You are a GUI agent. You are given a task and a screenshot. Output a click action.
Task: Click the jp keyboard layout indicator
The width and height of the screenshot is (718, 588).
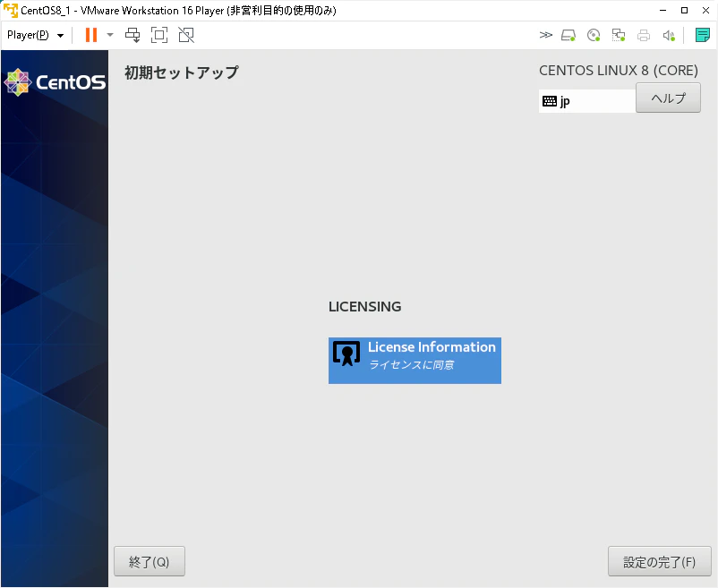586,101
